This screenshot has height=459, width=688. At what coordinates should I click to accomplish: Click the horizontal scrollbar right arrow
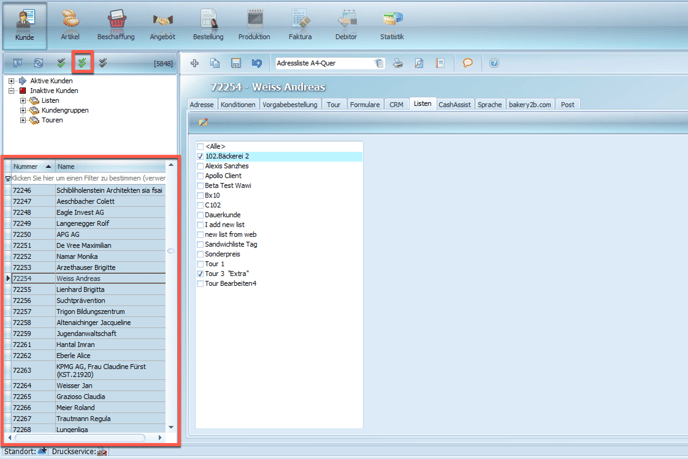(x=160, y=437)
